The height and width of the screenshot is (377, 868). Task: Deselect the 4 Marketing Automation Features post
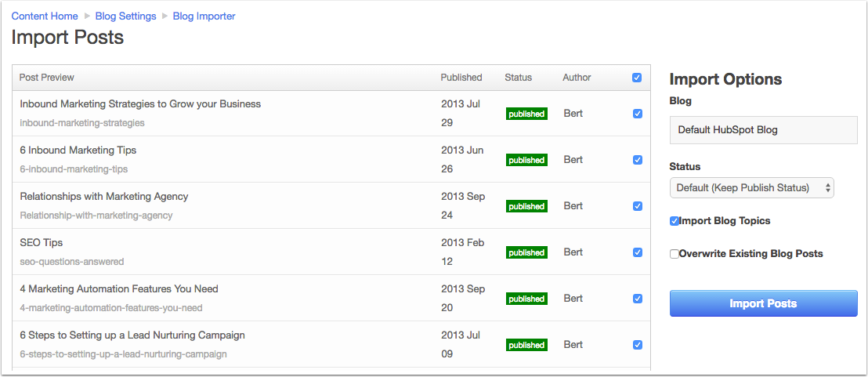[637, 299]
